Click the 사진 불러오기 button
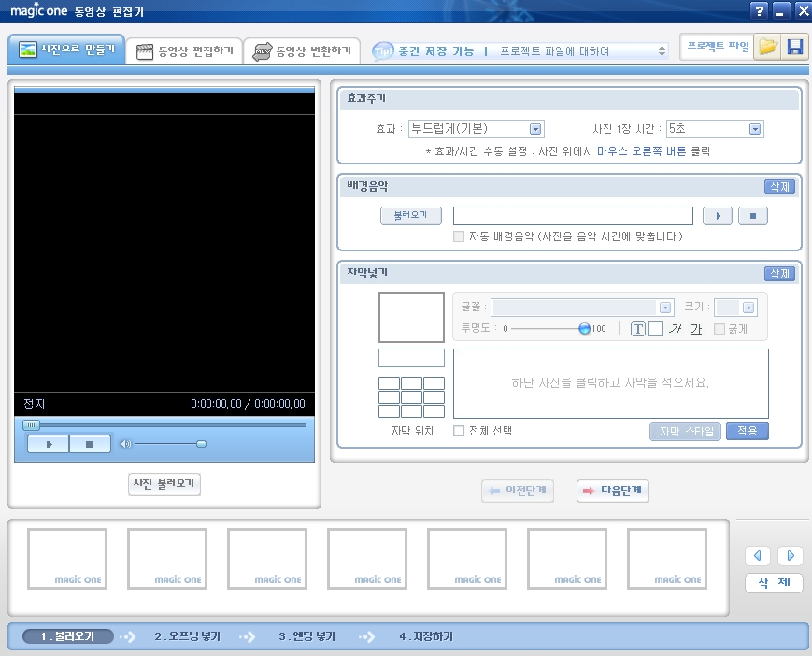Screen dimensions: 812x656 [164, 484]
